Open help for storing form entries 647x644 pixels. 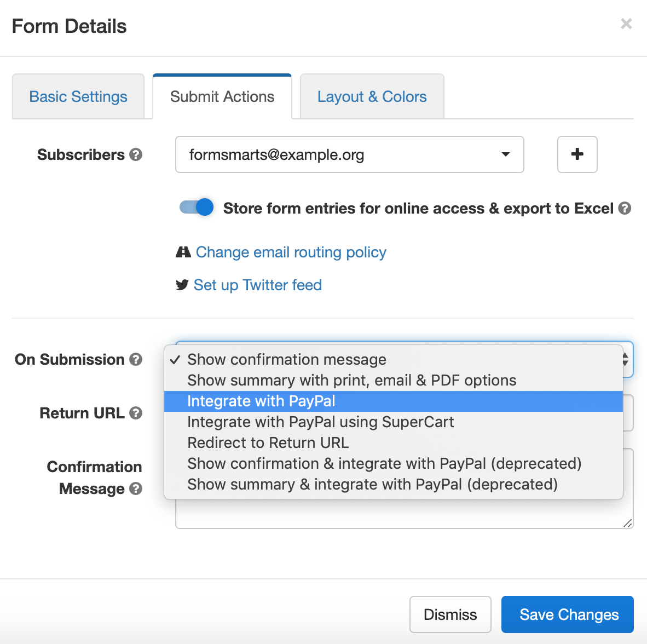[625, 209]
